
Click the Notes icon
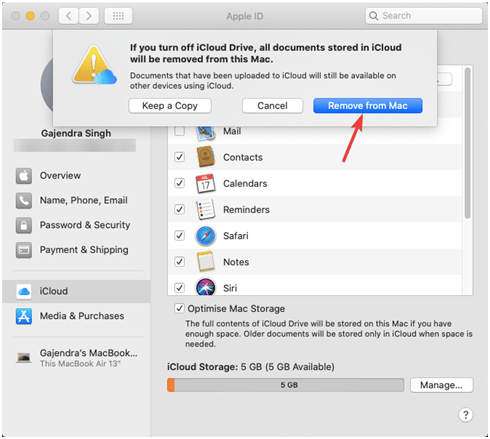pos(205,262)
